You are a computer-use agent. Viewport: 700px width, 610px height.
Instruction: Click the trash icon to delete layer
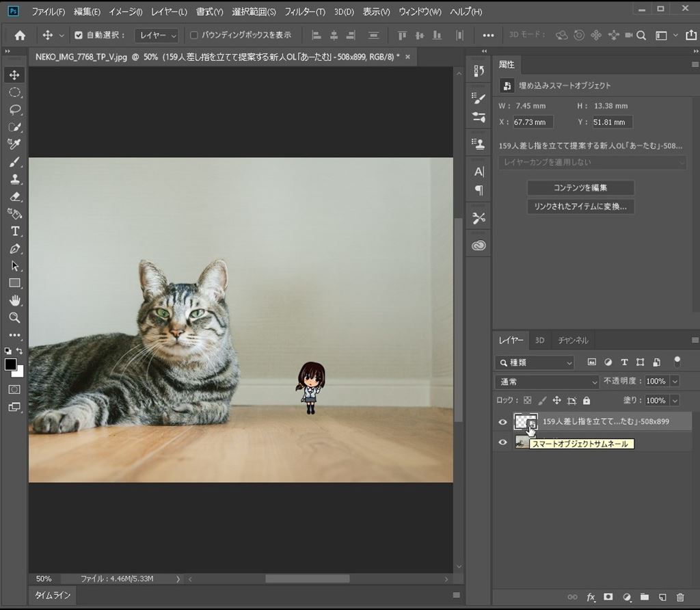point(679,597)
